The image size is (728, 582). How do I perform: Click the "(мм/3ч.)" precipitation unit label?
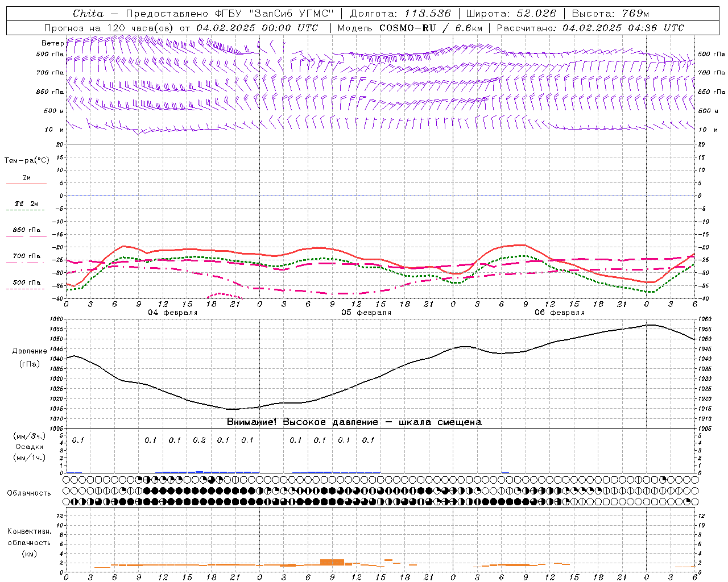point(29,436)
